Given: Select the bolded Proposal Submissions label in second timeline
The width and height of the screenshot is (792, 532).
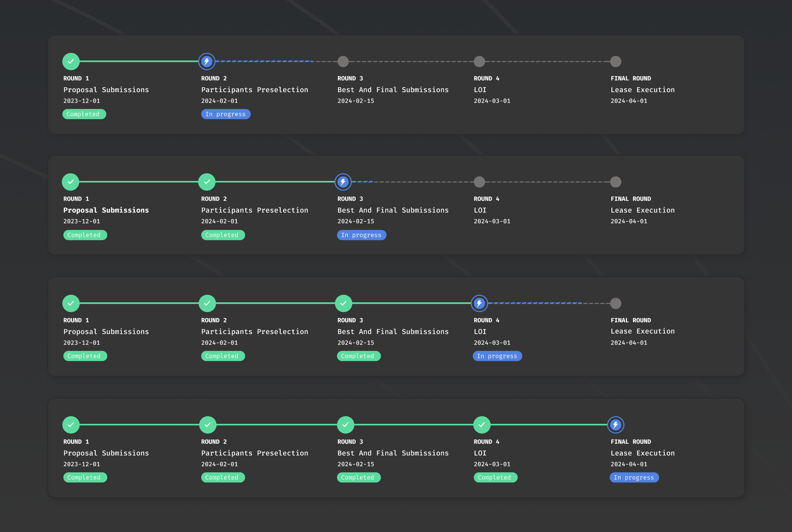Looking at the screenshot, I should tap(106, 210).
